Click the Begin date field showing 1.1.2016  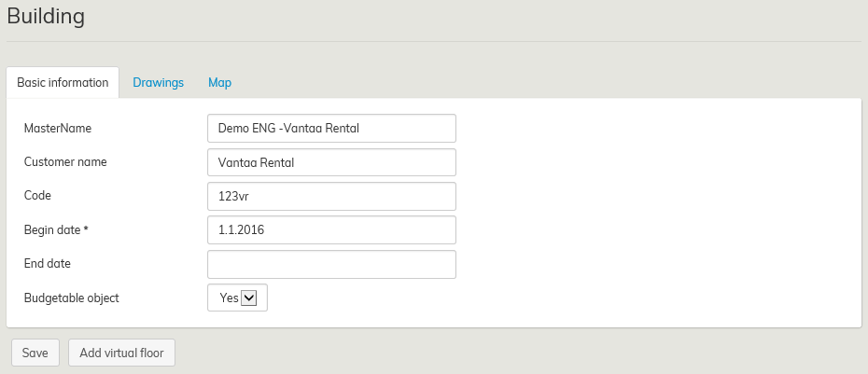331,229
